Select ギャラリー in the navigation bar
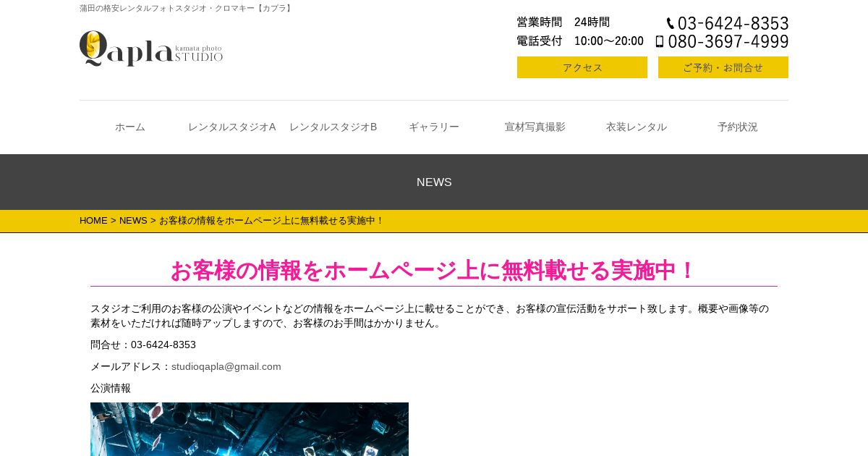The image size is (868, 456). pos(434,127)
